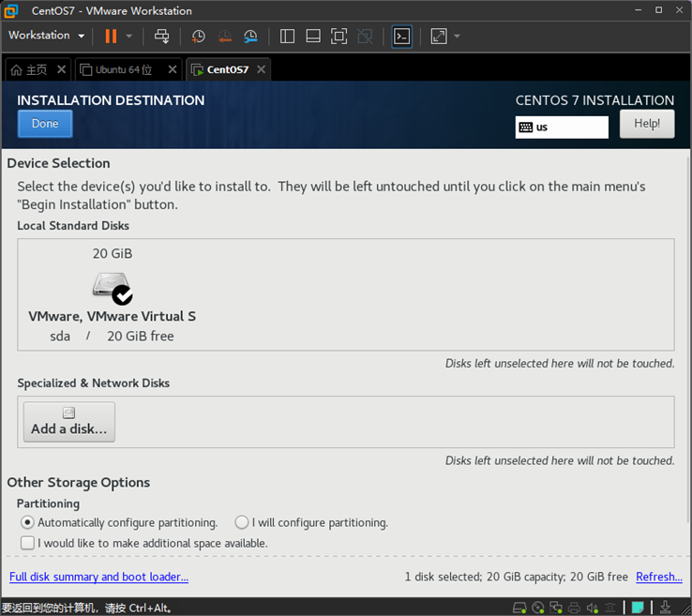Click the CD/DVD drive status icon
The image size is (692, 616).
(538, 608)
